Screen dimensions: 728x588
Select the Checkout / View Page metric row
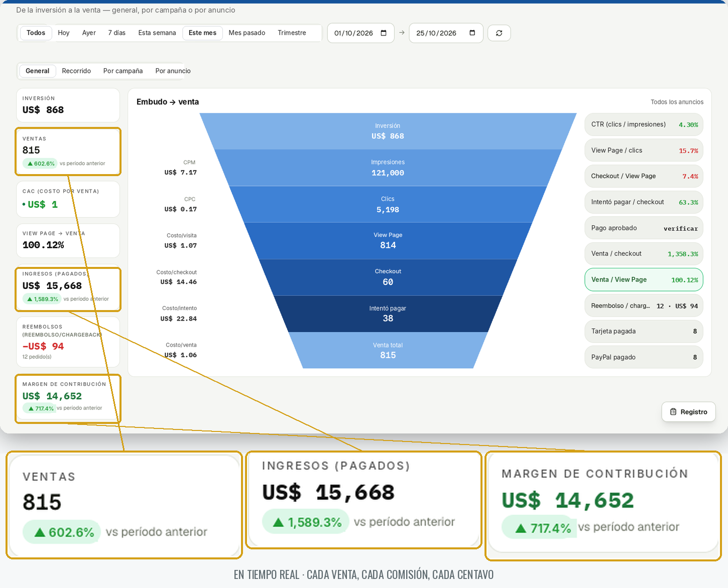coord(644,176)
